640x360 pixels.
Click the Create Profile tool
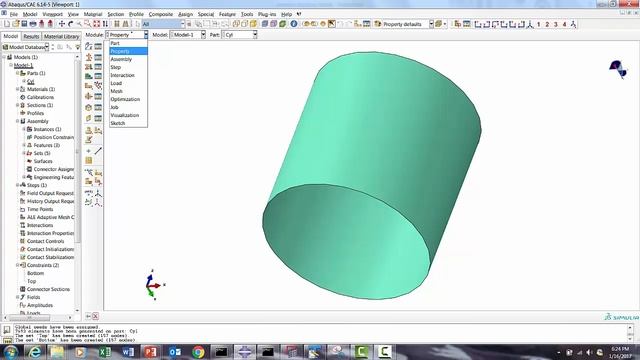tap(89, 96)
